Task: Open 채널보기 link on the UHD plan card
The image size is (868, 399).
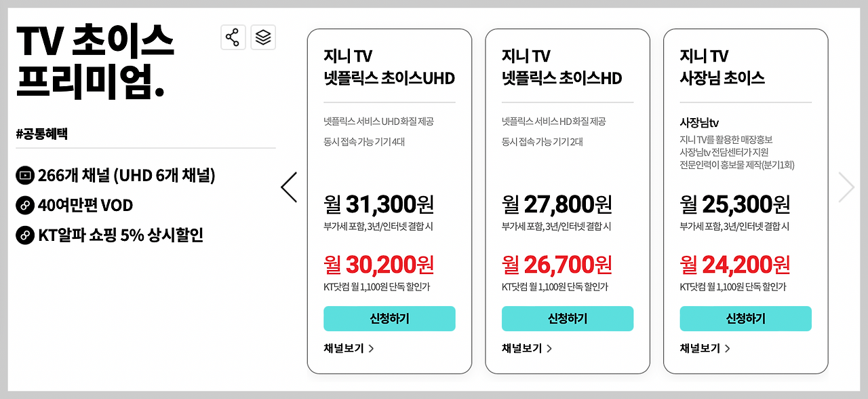Action: coord(343,348)
